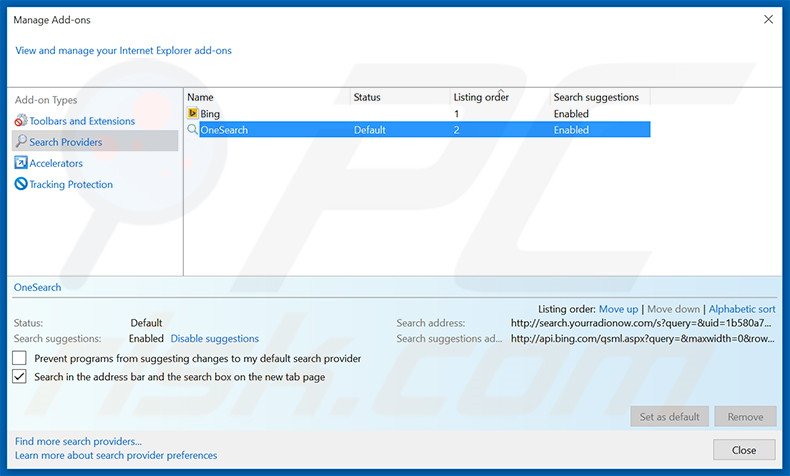Click listing order 2 in OneSearch row

tap(456, 130)
